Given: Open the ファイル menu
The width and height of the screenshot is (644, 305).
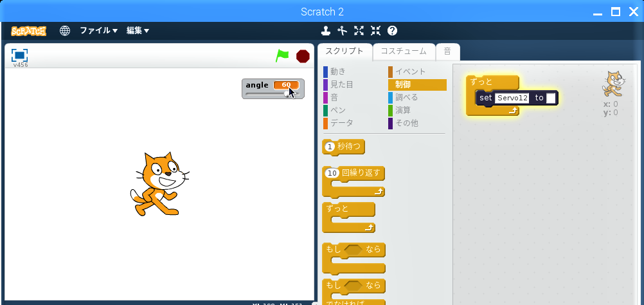Looking at the screenshot, I should 98,30.
